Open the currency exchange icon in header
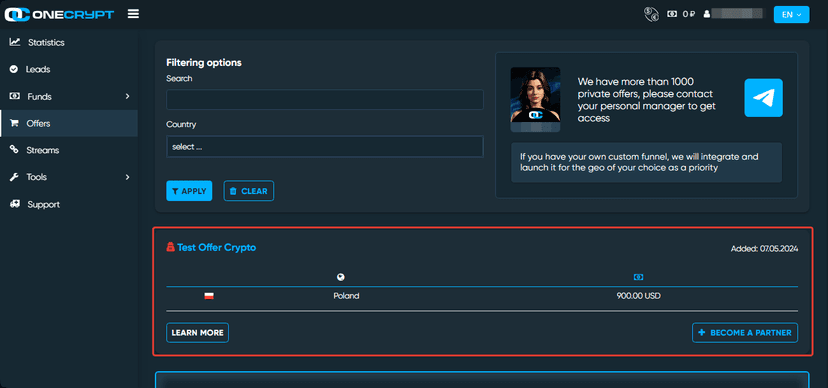The height and width of the screenshot is (388, 828). click(651, 14)
